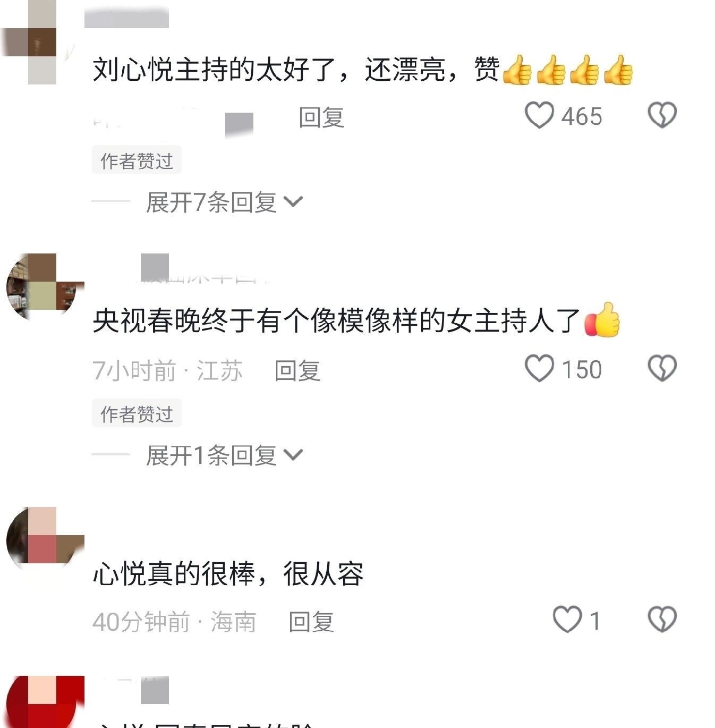Viewport: 715px width, 728px height.
Task: Open comment text 央视春晚终于有个像模像样的女主持人了
Action: pos(336,320)
